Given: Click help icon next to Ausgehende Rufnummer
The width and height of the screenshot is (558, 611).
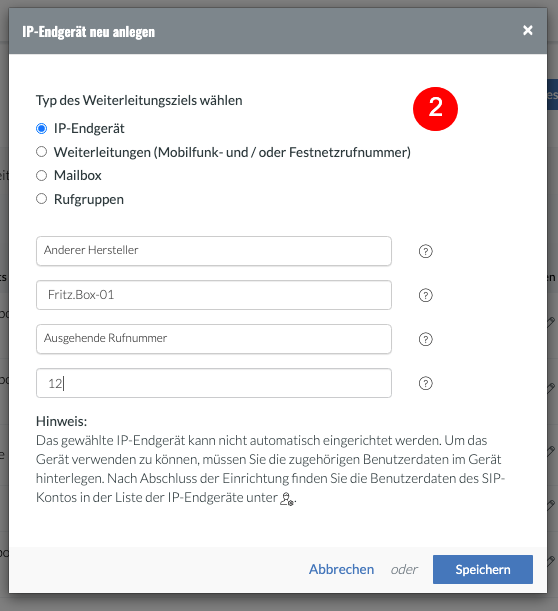Looking at the screenshot, I should coord(426,339).
